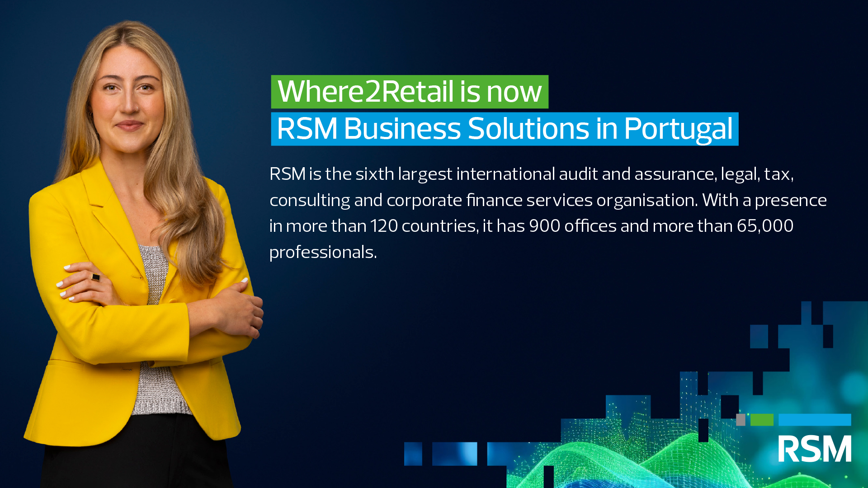Click the gray square above RSM logo
Image resolution: width=868 pixels, height=488 pixels.
click(x=741, y=420)
